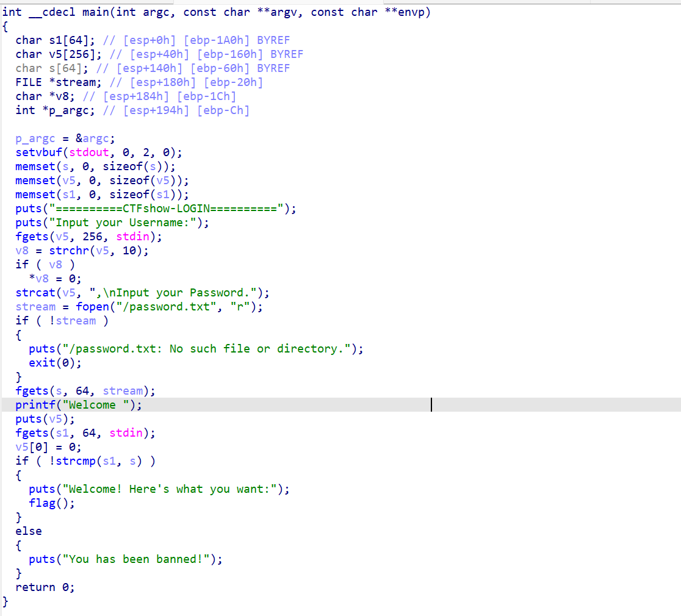This screenshot has height=616, width=681.
Task: Click the strcat function call
Action: (x=35, y=293)
